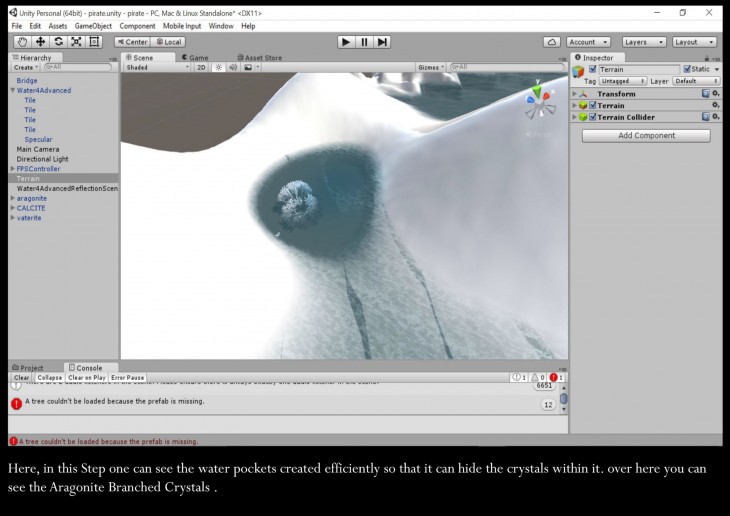Open the GameObject menu
Viewport: 730px width, 516px height.
[94, 26]
